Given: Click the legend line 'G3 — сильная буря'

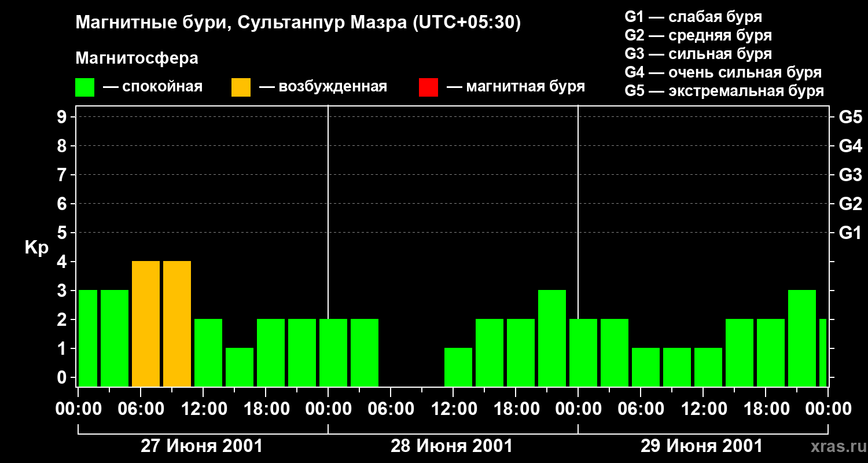Looking at the screenshot, I should 698,54.
